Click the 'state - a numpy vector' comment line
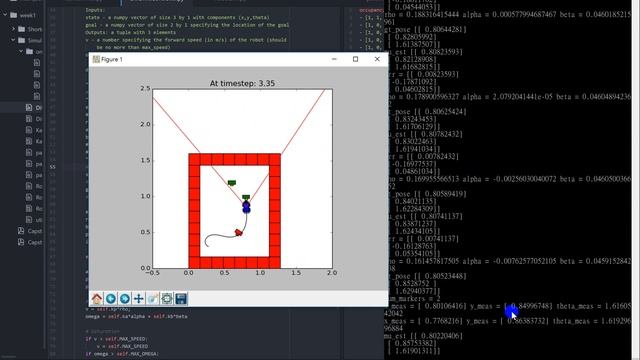Viewport: 640px width, 360px height. tap(177, 18)
